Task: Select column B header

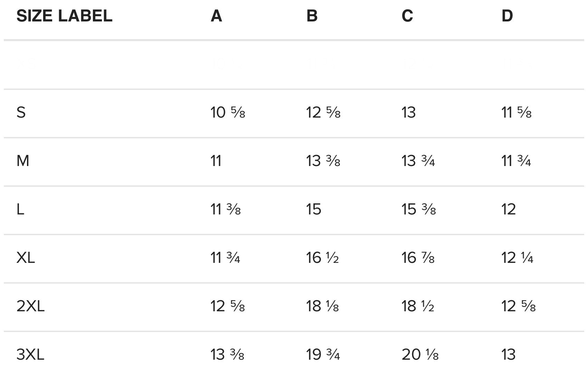Action: tap(312, 16)
